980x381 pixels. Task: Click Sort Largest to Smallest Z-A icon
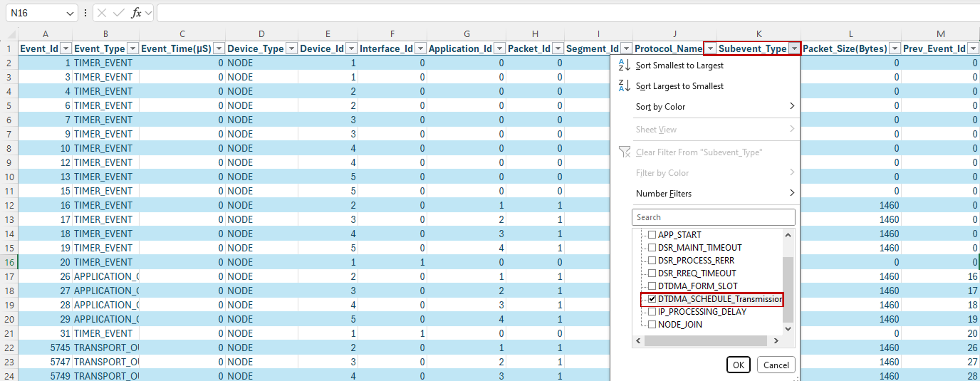click(624, 86)
